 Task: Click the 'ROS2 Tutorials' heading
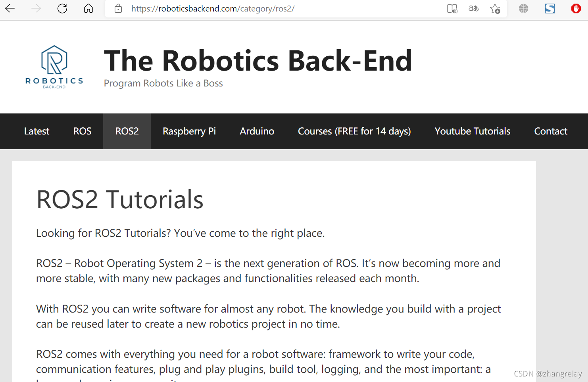coord(120,199)
